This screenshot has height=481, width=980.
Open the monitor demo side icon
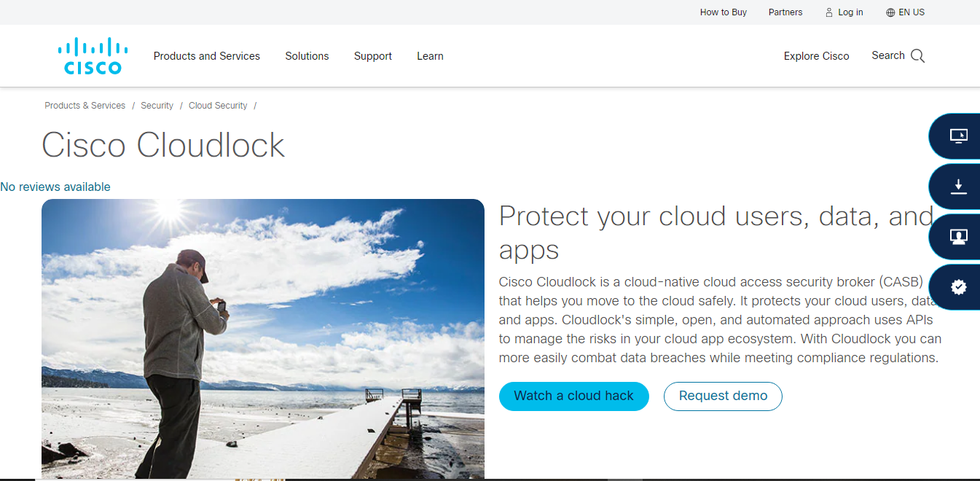958,136
